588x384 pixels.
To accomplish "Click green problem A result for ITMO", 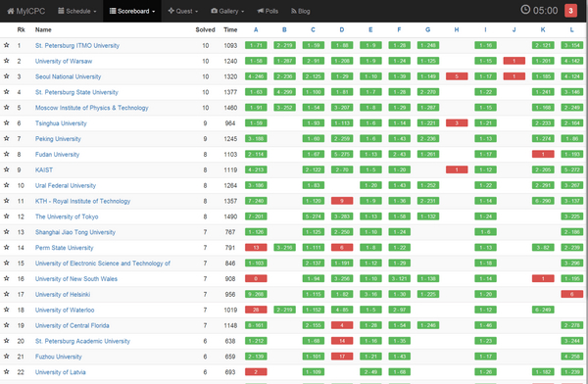I will pyautogui.click(x=256, y=45).
